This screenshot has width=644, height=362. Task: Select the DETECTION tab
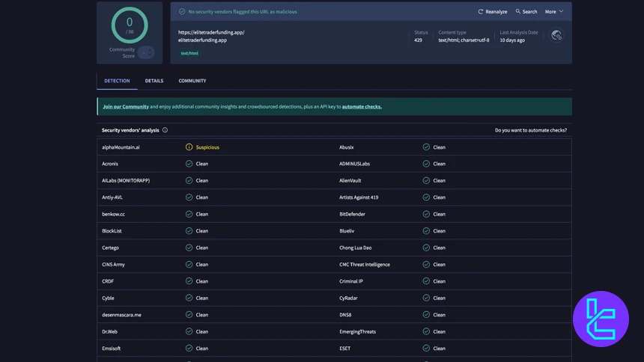pos(117,81)
